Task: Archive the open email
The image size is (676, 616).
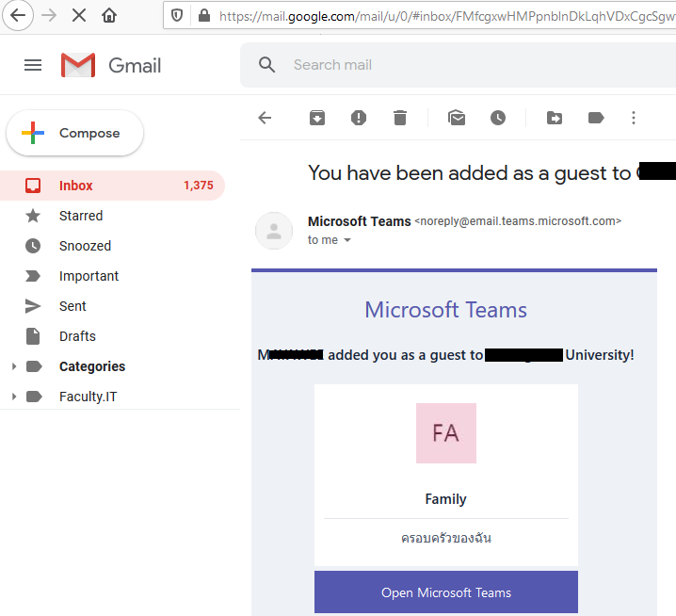Action: (x=317, y=118)
